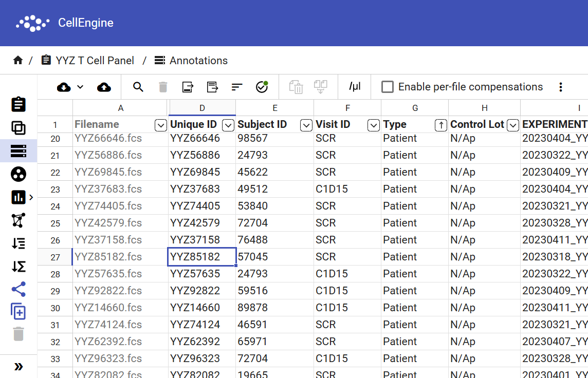Select row 27 header
Viewport: 588px width, 378px height.
click(55, 257)
